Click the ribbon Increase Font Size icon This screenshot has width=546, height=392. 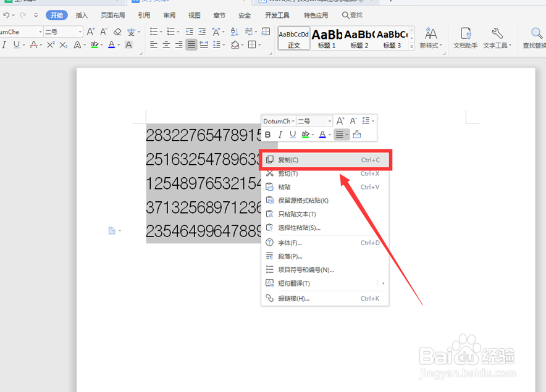[x=91, y=31]
